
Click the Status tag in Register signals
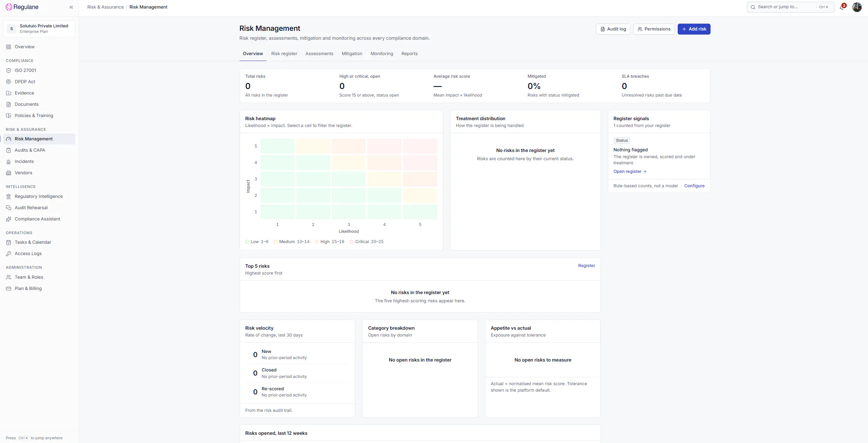point(622,140)
